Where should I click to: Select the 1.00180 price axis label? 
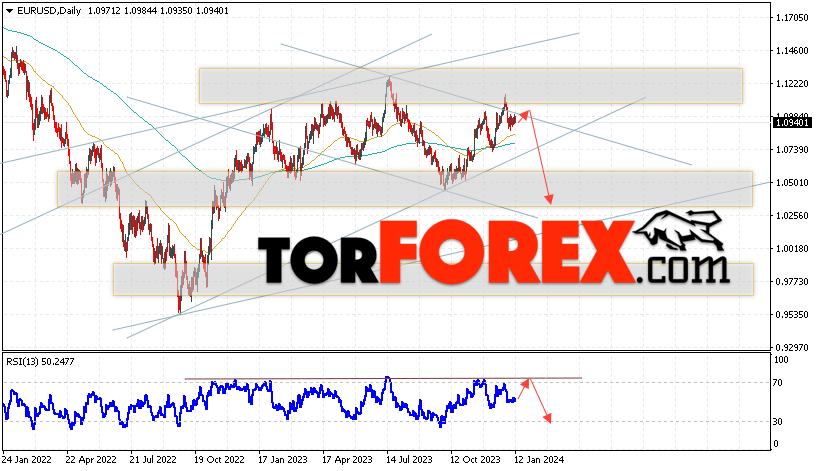pos(792,249)
